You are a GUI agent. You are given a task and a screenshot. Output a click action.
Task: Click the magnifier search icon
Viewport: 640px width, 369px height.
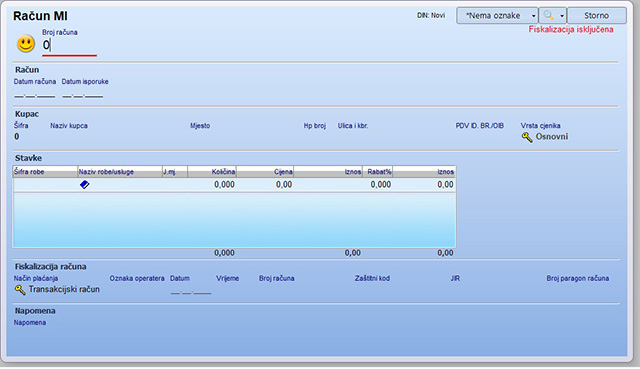548,16
